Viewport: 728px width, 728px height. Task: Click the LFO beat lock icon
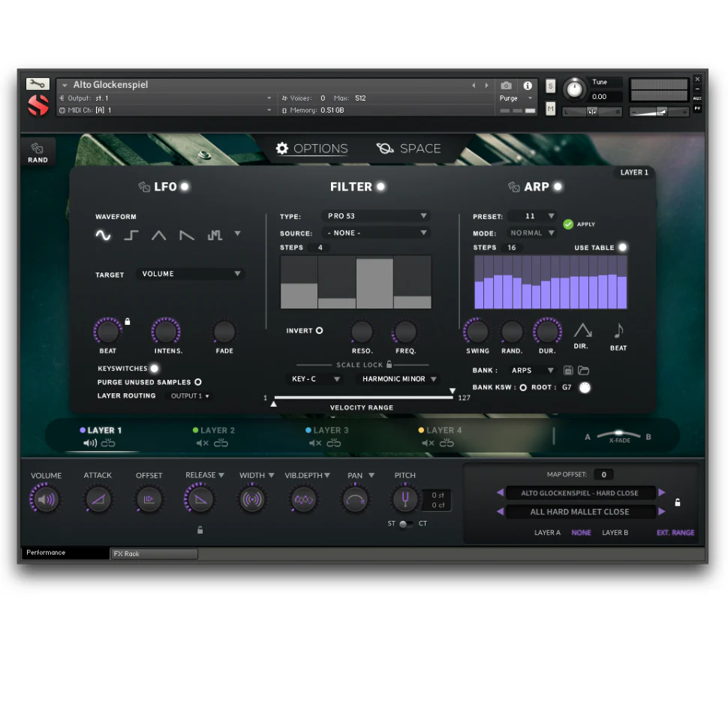tap(128, 321)
